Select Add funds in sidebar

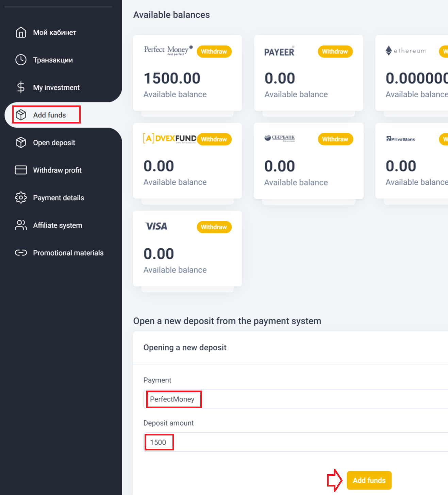pos(49,115)
